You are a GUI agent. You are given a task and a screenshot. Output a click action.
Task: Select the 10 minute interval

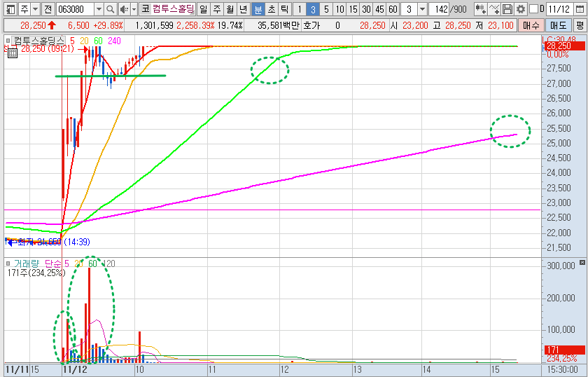pyautogui.click(x=339, y=9)
